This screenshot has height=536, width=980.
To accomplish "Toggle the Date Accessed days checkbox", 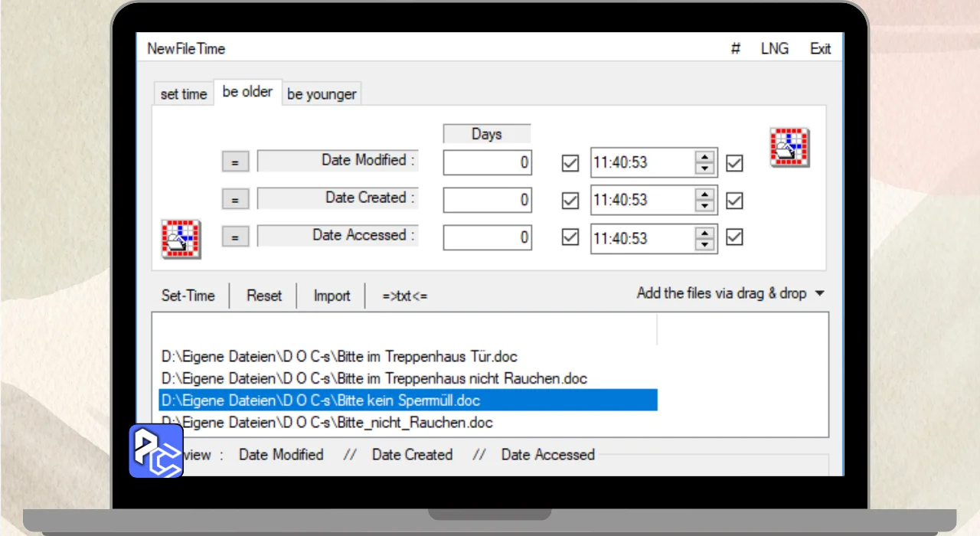I will tap(570, 237).
